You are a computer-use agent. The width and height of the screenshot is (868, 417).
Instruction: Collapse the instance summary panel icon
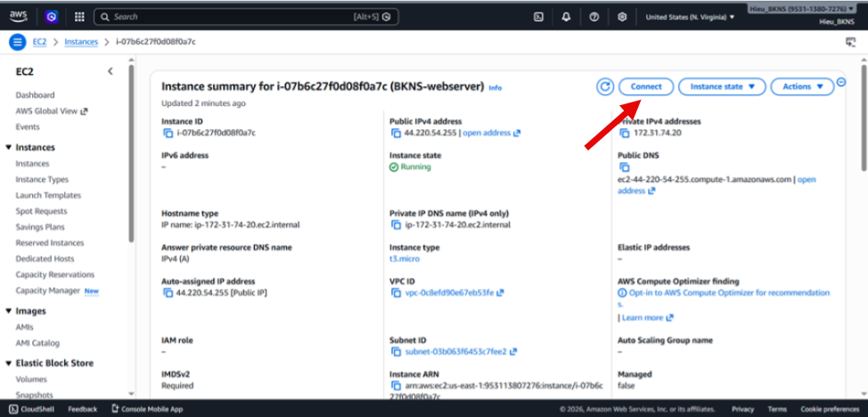coord(841,82)
